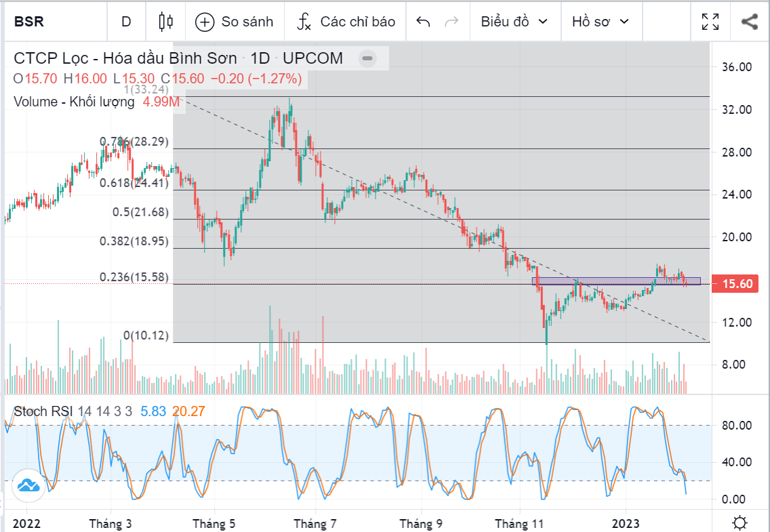Change the D time interval
This screenshot has width=770, height=532.
(126, 22)
